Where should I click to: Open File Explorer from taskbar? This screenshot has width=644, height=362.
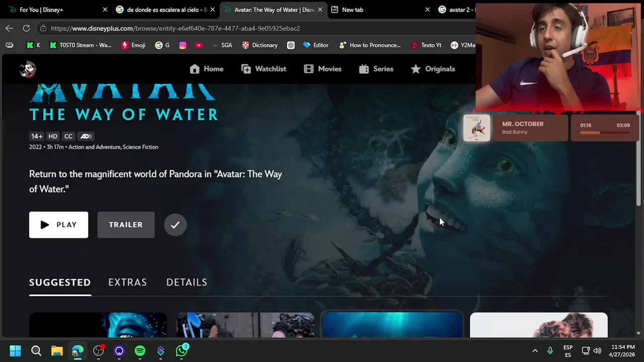(57, 350)
